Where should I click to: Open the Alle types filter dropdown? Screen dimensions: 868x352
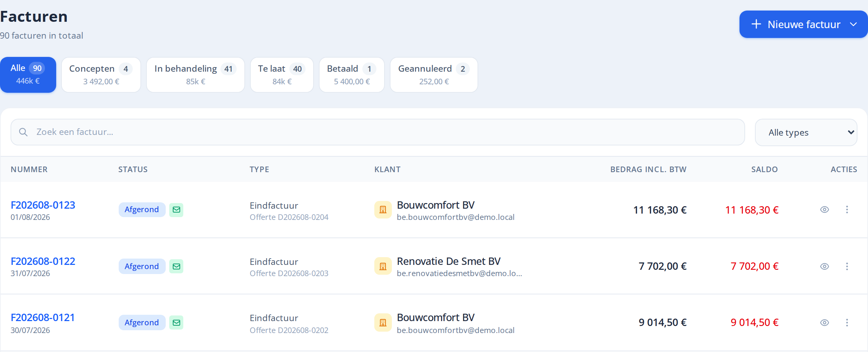(x=806, y=132)
